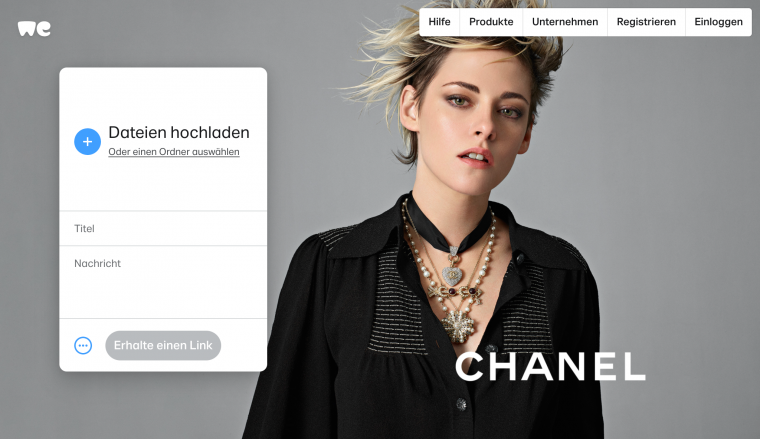Open the Hilfe menu item
The width and height of the screenshot is (760, 439).
[x=439, y=22]
